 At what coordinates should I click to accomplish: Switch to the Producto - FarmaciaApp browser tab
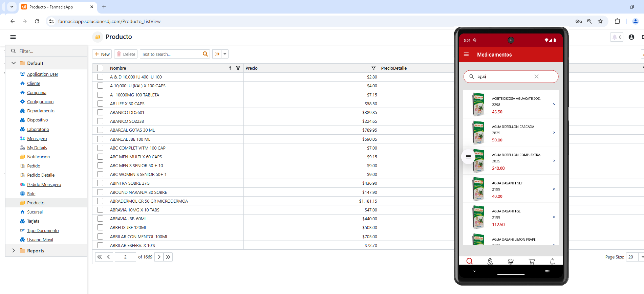(57, 7)
